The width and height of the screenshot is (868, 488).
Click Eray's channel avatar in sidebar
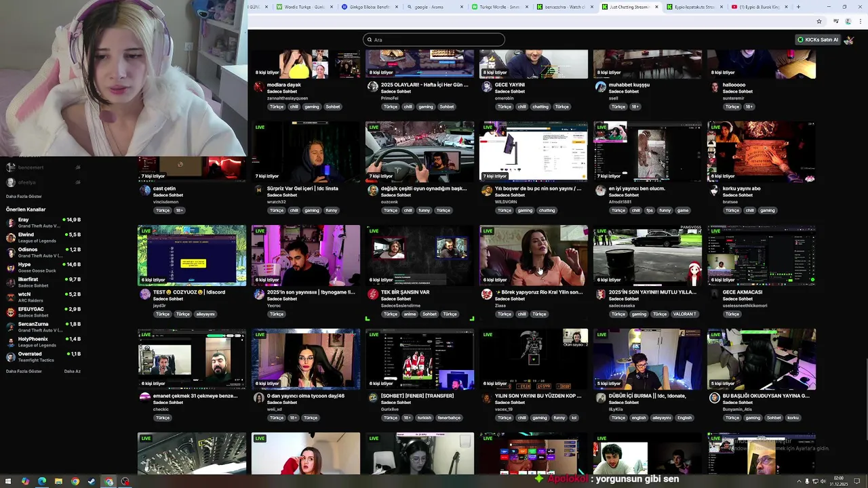pyautogui.click(x=11, y=223)
